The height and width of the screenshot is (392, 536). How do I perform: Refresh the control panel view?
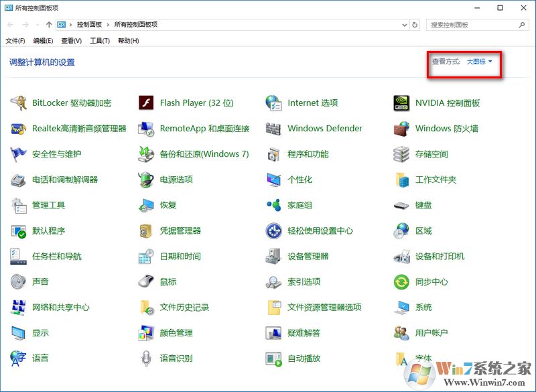point(415,25)
